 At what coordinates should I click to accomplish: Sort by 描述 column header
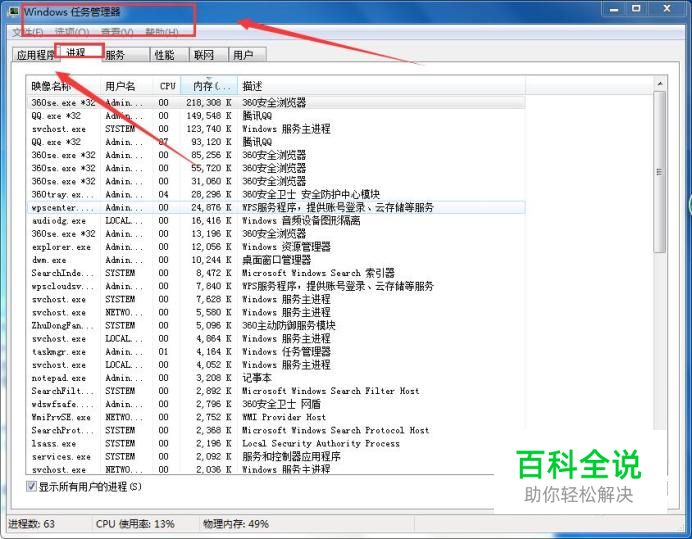pos(381,86)
